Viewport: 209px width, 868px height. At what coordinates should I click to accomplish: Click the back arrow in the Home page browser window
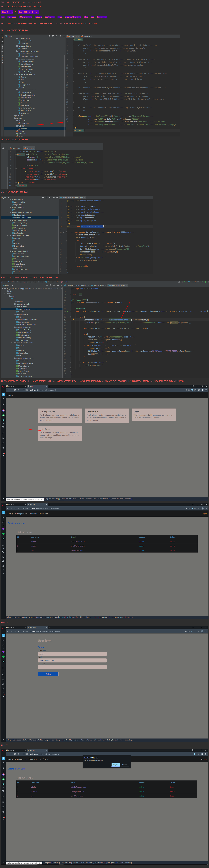point(8,390)
